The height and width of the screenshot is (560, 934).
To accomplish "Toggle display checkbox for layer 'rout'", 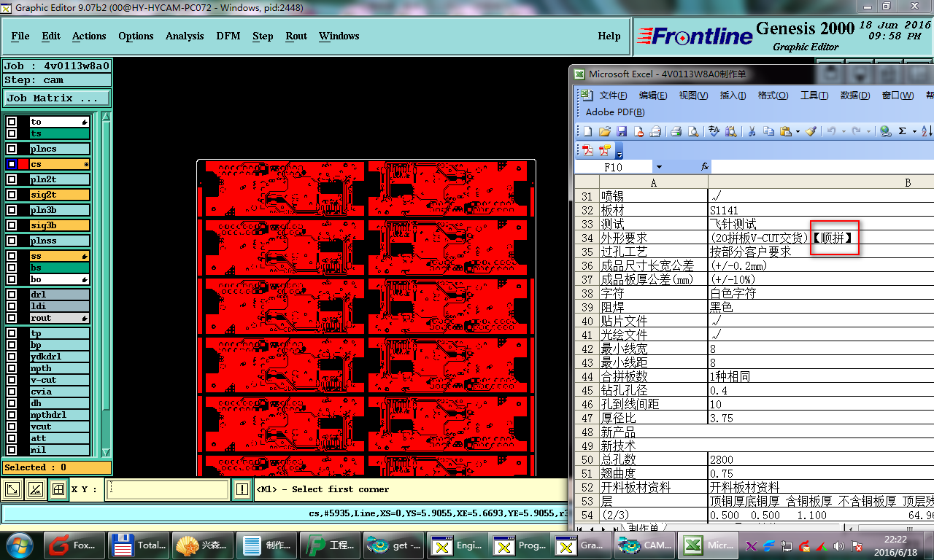I will click(12, 318).
